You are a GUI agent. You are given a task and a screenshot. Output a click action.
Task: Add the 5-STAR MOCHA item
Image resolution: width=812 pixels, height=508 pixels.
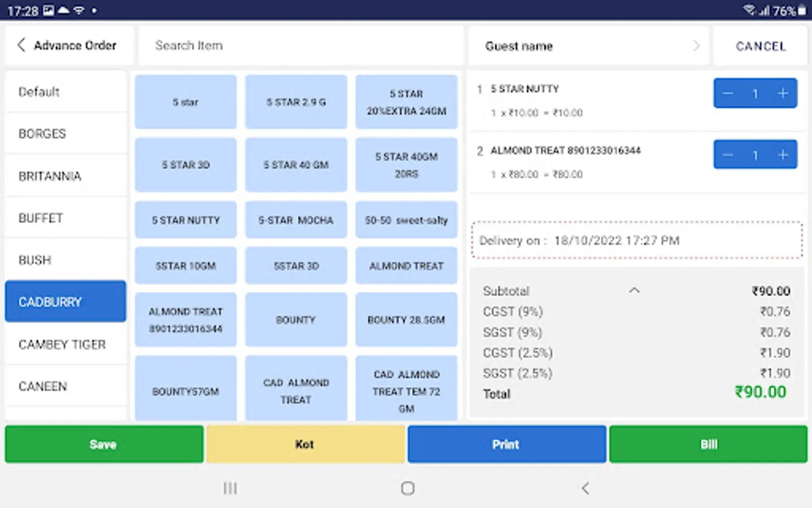point(296,220)
